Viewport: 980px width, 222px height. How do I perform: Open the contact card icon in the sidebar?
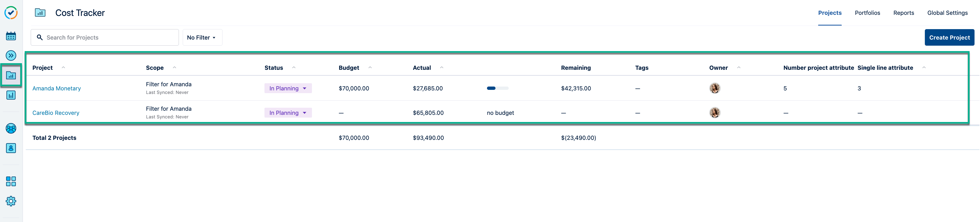tap(11, 148)
